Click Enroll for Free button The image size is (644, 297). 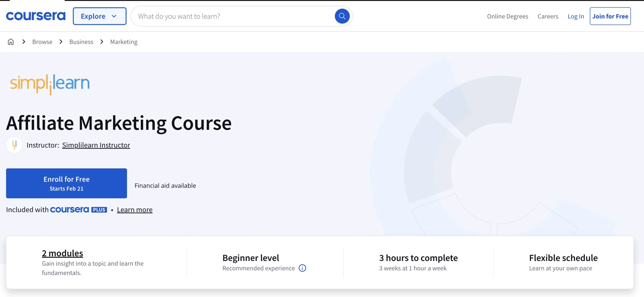coord(66,183)
